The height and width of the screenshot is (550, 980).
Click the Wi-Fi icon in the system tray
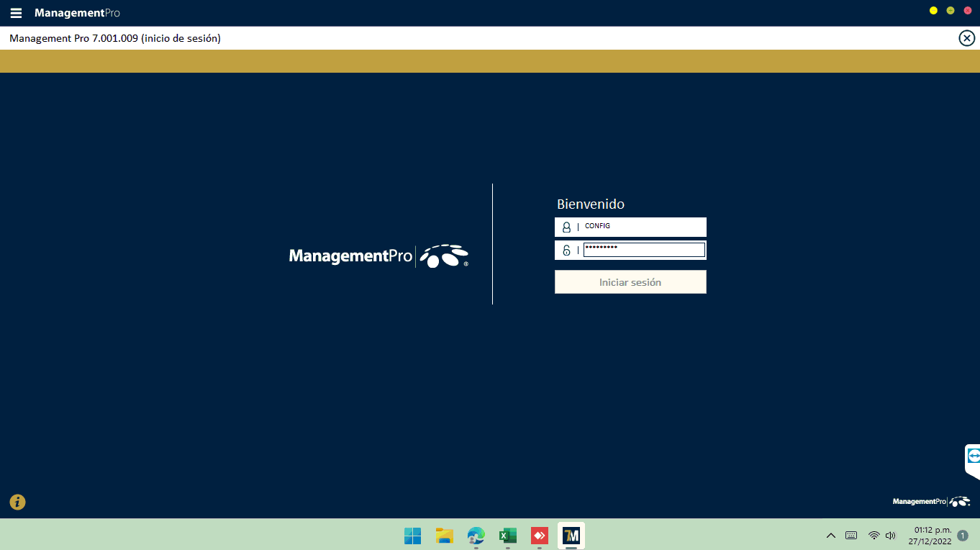pyautogui.click(x=874, y=536)
